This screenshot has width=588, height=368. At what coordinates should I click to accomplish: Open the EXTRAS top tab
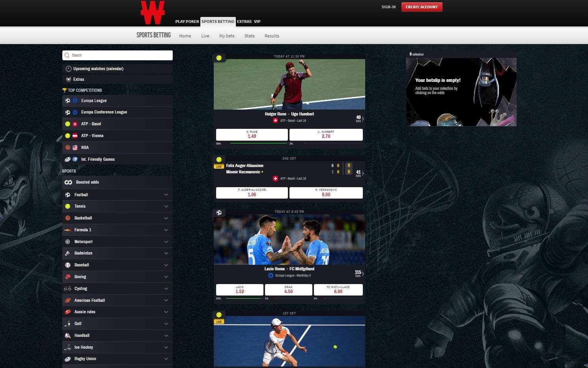[x=244, y=21]
